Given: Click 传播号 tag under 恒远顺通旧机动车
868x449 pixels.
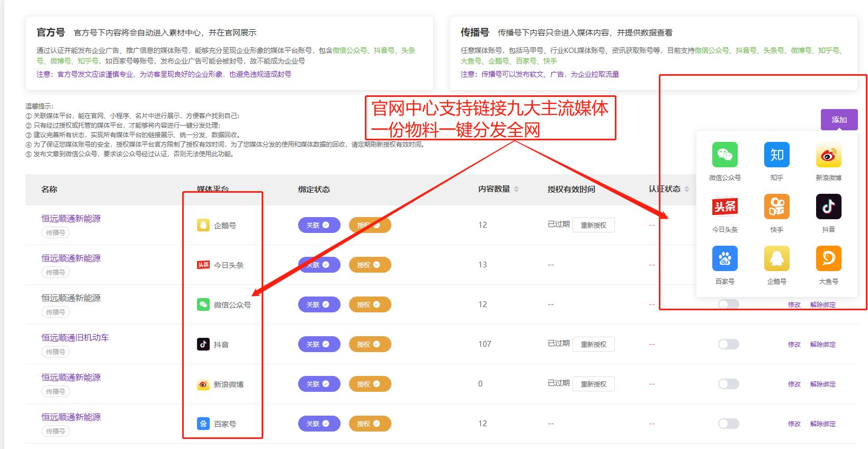Looking at the screenshot, I should point(56,352).
